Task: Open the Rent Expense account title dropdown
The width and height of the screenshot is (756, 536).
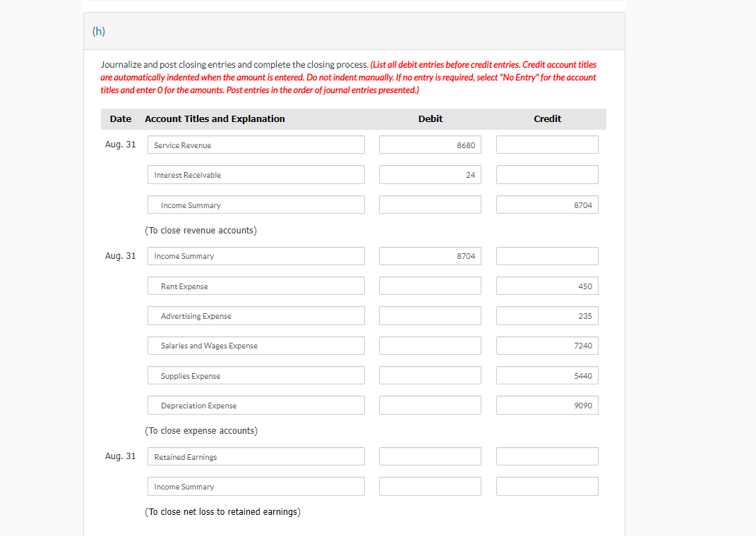Action: tap(256, 286)
